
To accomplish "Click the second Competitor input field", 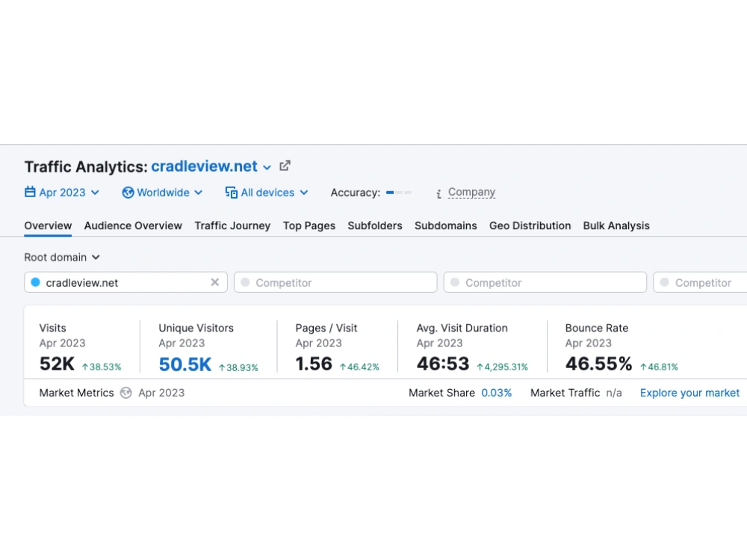I will 545,282.
